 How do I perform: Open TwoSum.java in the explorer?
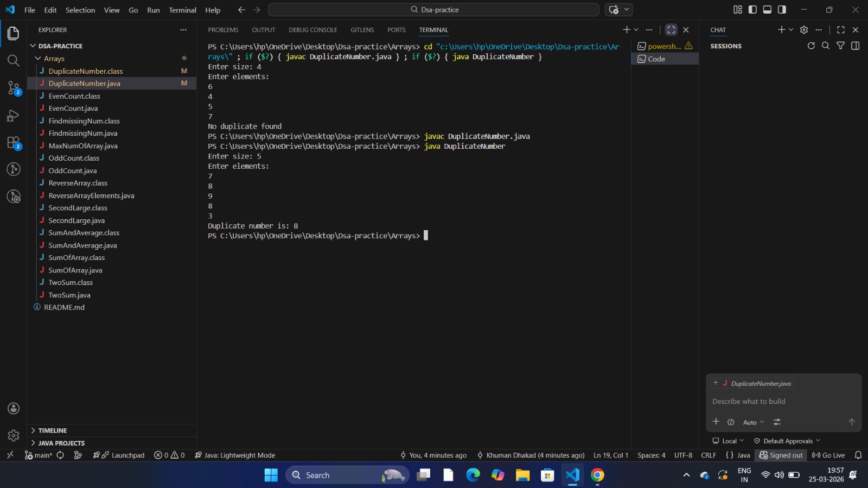coord(69,295)
